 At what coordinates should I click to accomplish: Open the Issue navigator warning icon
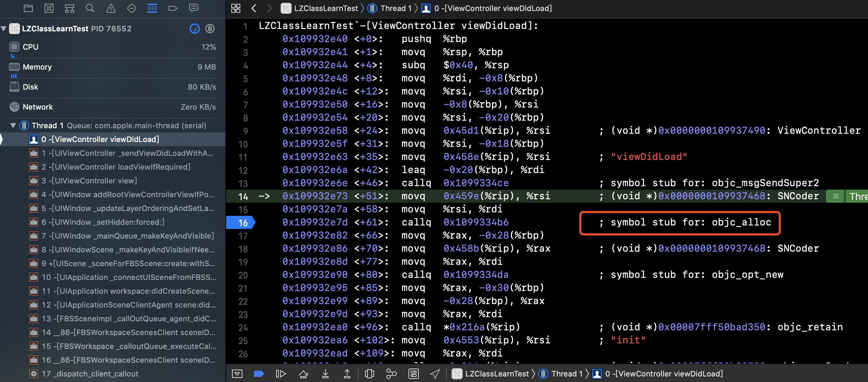coord(111,8)
